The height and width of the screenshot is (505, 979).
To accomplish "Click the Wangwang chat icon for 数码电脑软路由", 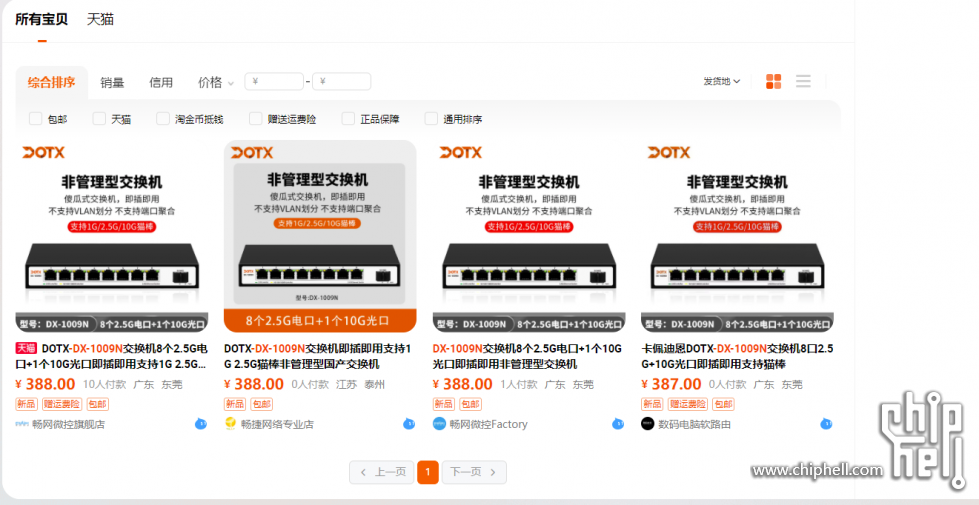I will click(x=825, y=424).
